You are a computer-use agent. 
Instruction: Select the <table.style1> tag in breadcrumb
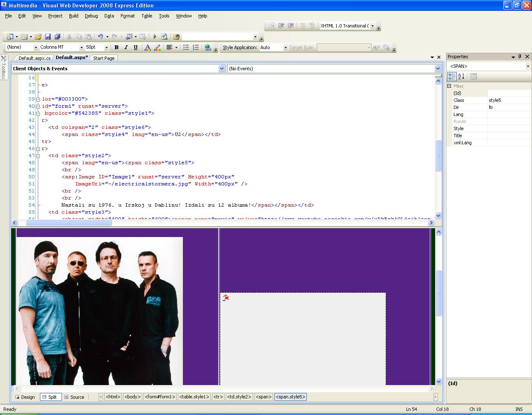pos(194,397)
